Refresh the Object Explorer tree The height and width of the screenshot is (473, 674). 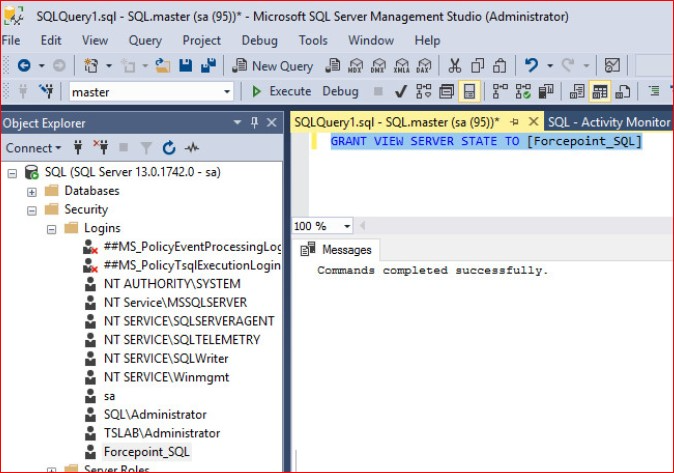(x=168, y=148)
